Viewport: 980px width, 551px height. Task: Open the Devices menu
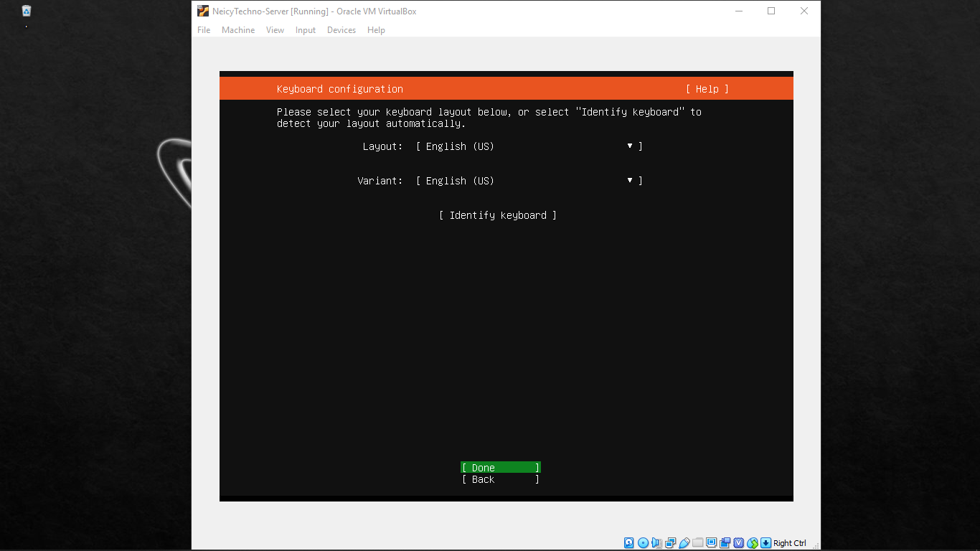pyautogui.click(x=341, y=30)
